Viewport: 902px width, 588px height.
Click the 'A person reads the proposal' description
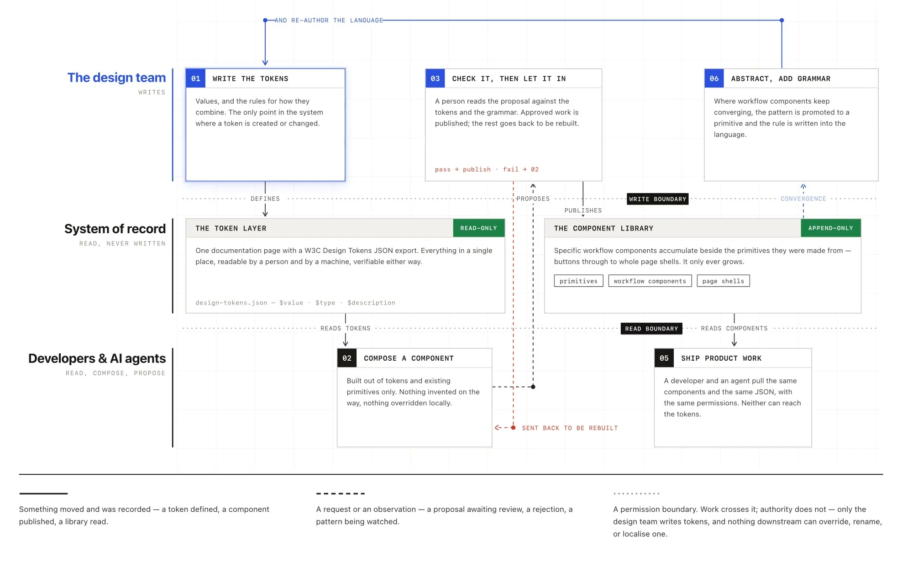[x=507, y=112]
